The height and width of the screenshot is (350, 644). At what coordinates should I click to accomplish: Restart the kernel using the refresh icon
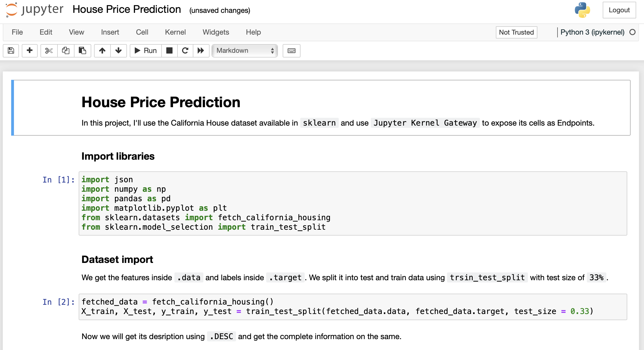185,51
